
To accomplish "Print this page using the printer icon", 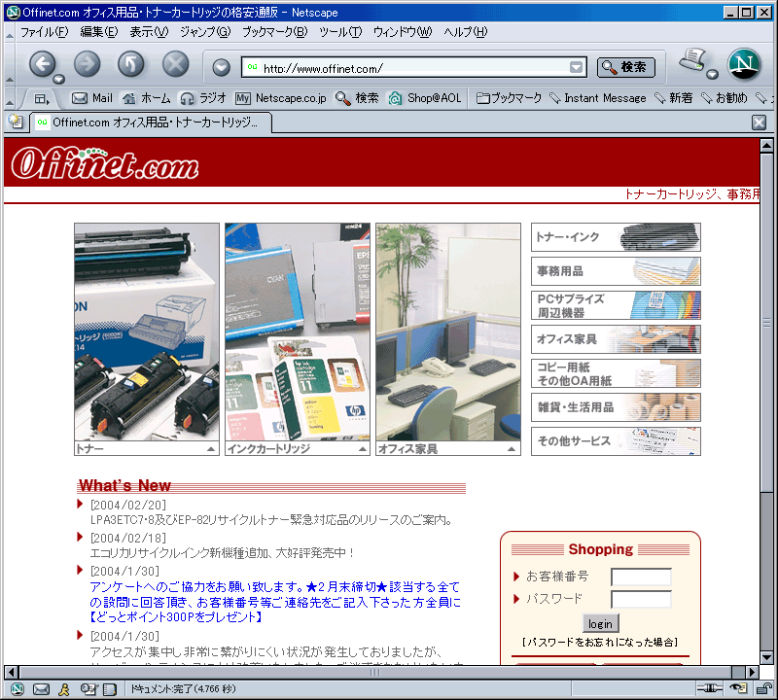I will 692,60.
